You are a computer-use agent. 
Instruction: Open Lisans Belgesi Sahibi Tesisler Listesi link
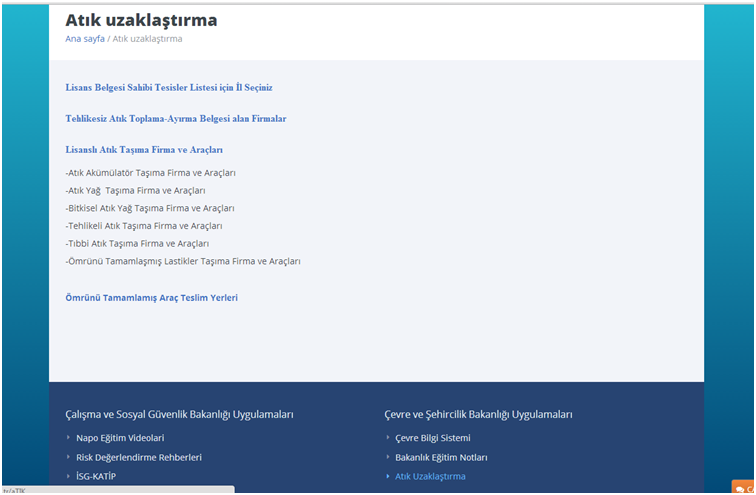pyautogui.click(x=169, y=88)
